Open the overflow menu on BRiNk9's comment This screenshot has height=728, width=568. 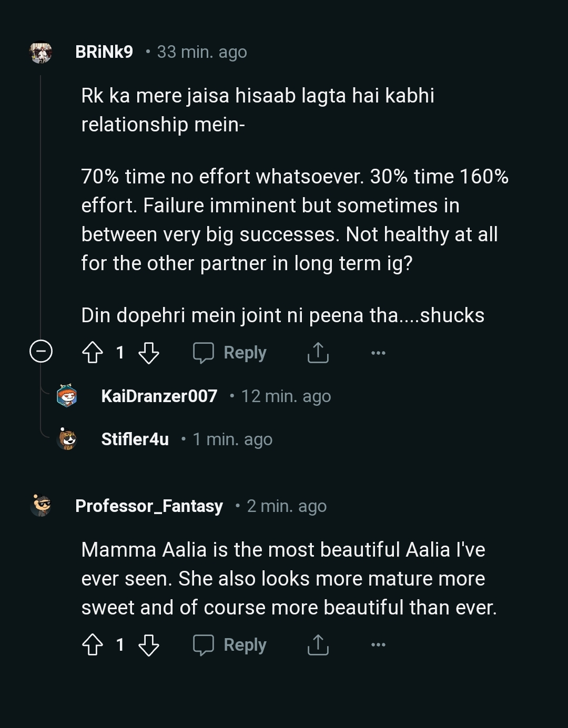pyautogui.click(x=379, y=353)
